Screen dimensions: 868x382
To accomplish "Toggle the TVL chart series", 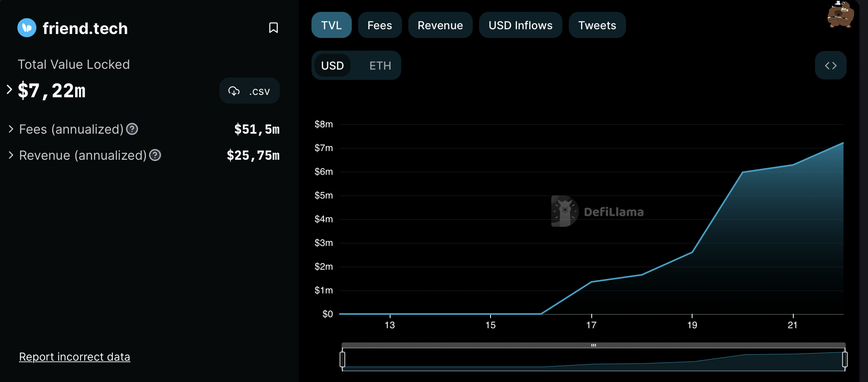I will click(331, 25).
